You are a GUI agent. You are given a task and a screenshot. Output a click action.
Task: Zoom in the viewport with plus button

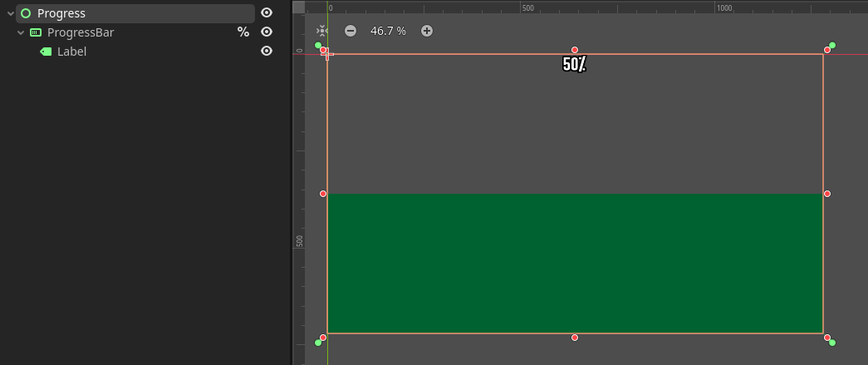(x=427, y=31)
